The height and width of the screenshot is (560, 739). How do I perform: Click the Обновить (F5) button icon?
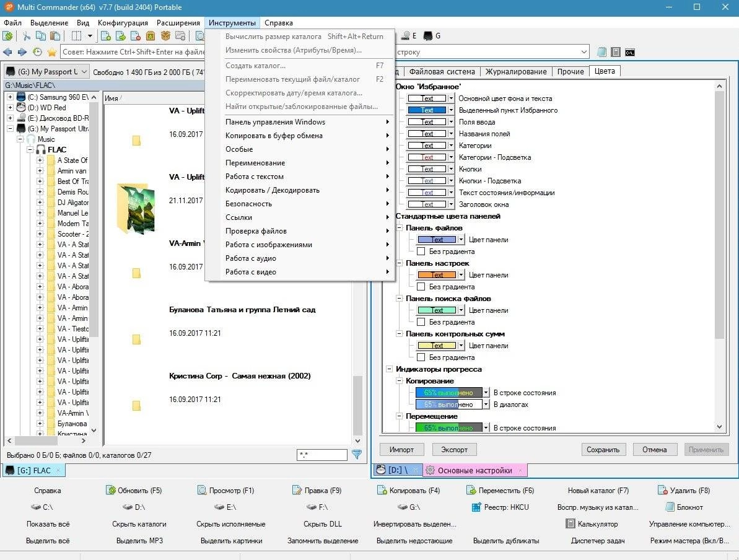(111, 490)
